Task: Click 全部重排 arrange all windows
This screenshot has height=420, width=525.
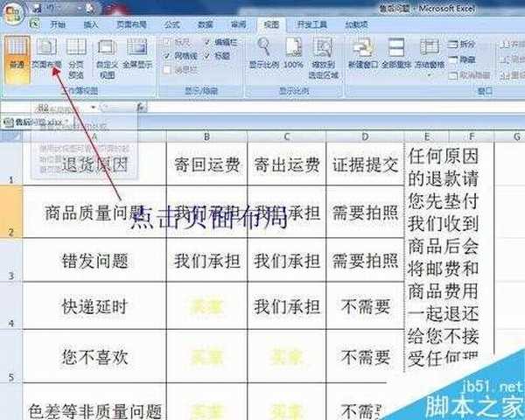Action: click(x=396, y=53)
